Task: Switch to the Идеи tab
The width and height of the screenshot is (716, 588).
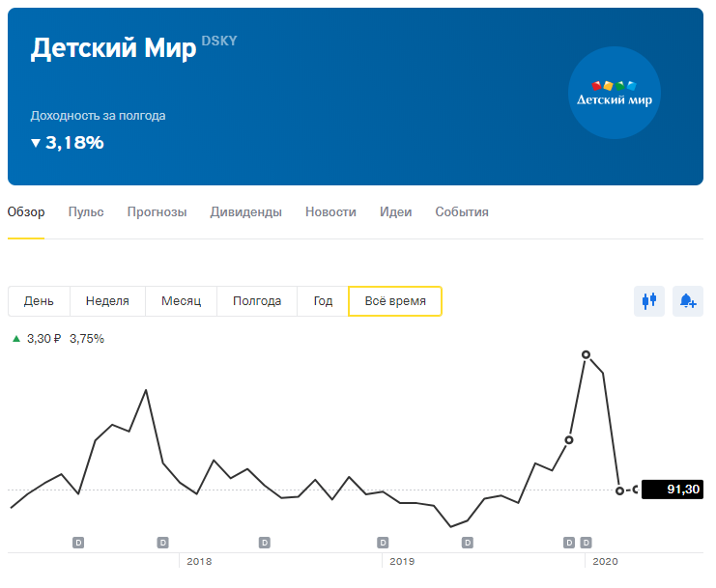Action: tap(396, 212)
